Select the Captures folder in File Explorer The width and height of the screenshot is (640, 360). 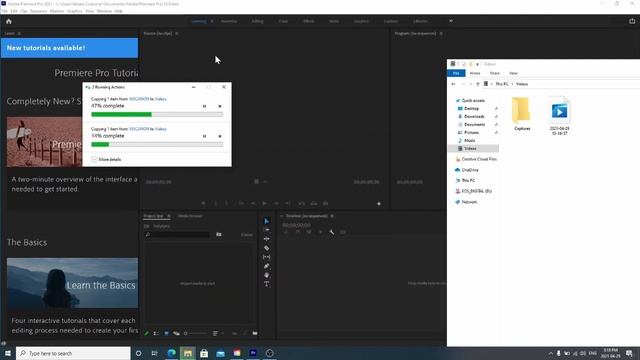522,114
